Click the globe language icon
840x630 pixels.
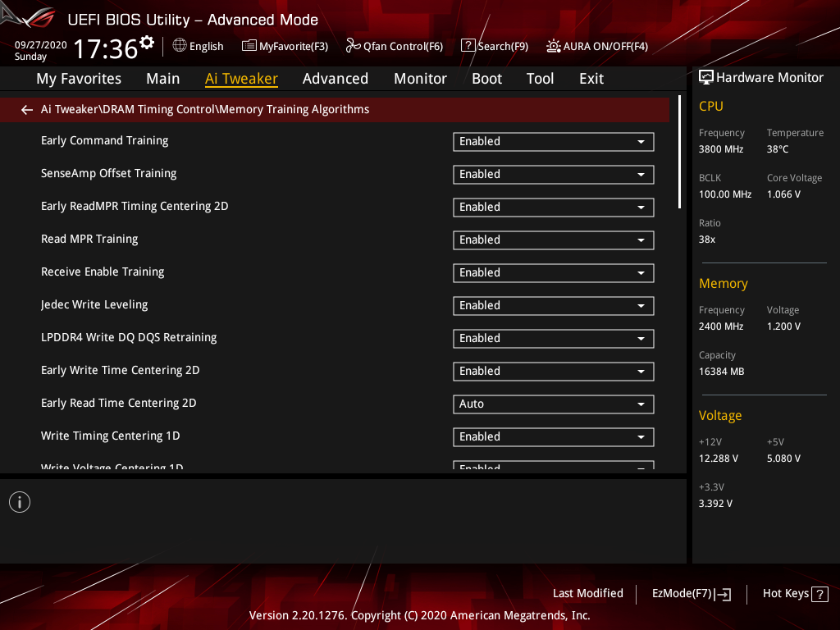point(180,46)
